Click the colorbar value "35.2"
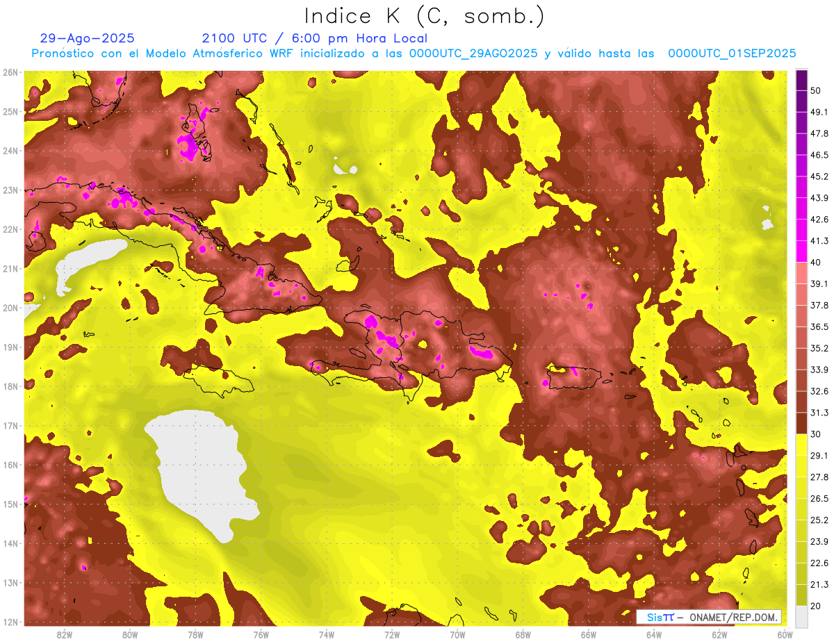Viewport: 834px width, 644px height. pyautogui.click(x=819, y=348)
